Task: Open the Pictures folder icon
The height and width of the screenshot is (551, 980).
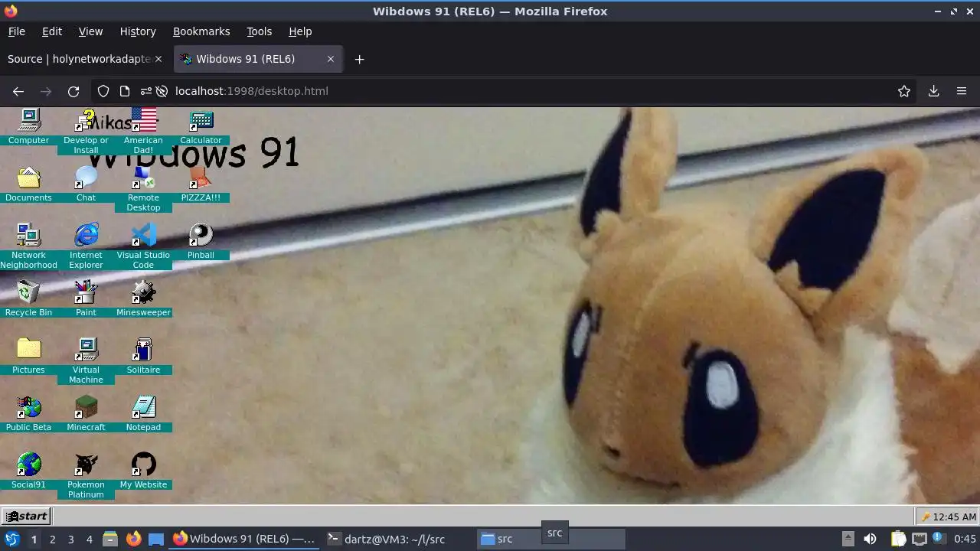Action: pyautogui.click(x=28, y=356)
